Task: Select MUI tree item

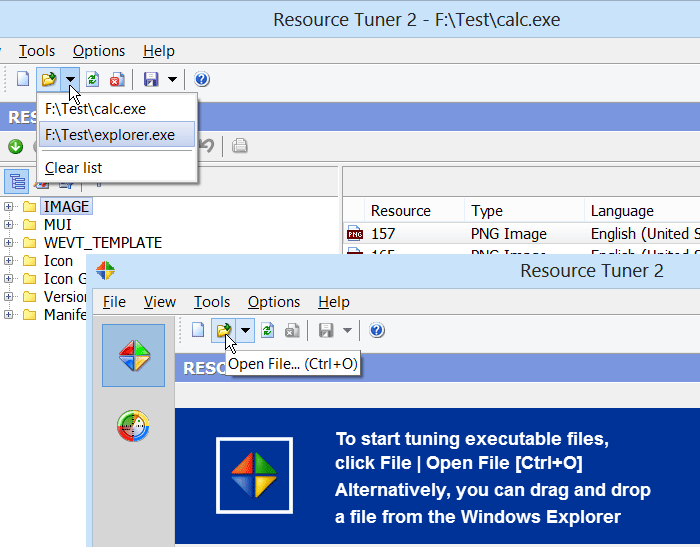Action: 58,225
